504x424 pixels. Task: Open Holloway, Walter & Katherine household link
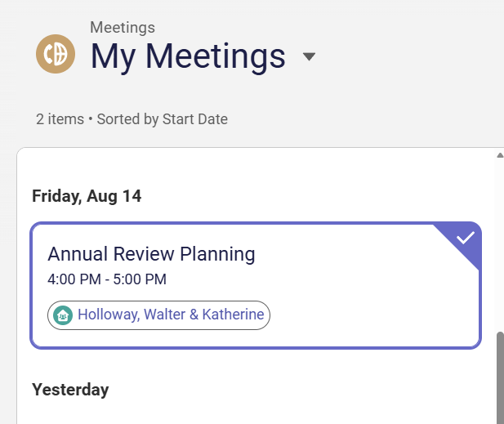click(x=171, y=315)
